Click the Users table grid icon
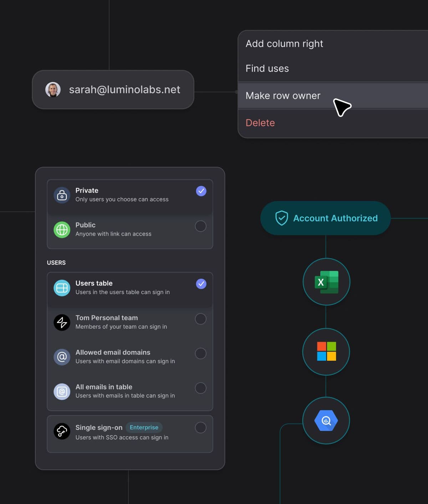 coord(62,288)
